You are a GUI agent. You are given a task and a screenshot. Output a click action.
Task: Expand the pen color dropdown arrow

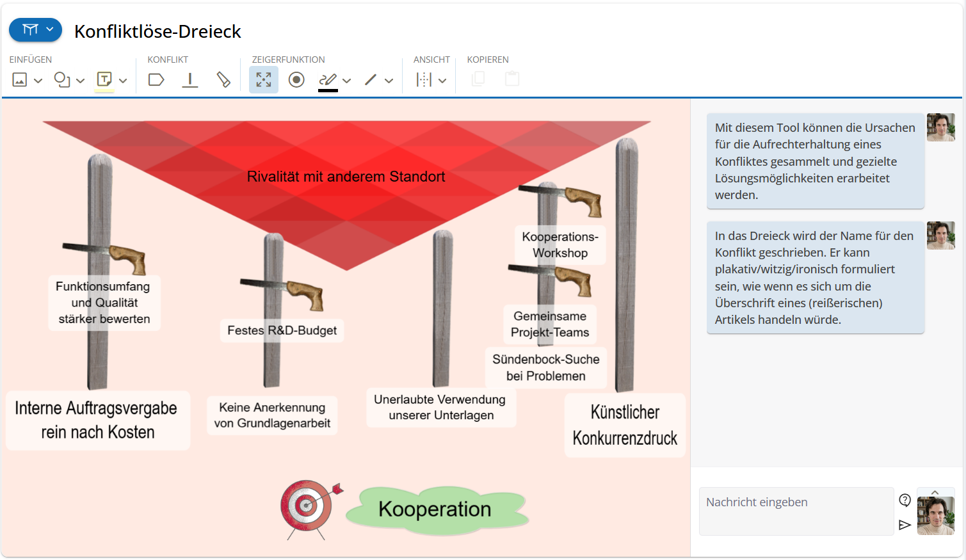[x=347, y=81]
